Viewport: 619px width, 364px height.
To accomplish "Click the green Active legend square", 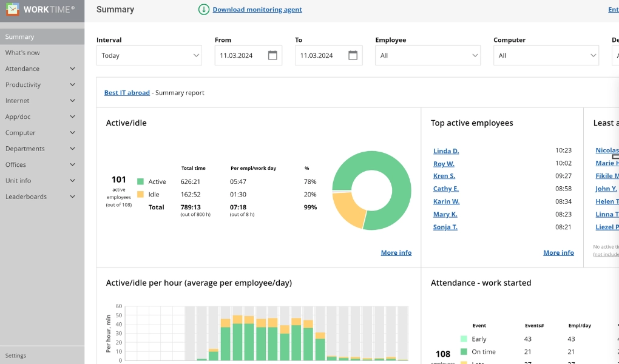I will pyautogui.click(x=140, y=181).
